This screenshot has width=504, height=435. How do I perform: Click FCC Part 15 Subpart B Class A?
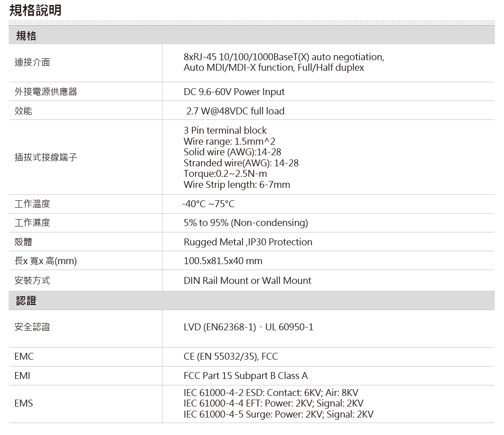tap(246, 376)
